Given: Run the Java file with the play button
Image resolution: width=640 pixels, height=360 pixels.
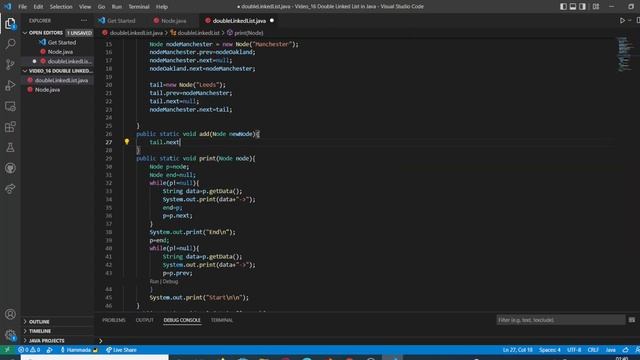Looking at the screenshot, I should coord(622,20).
